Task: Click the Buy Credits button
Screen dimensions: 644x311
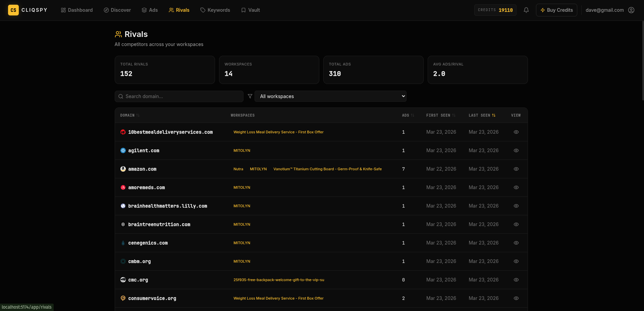Action: [556, 10]
